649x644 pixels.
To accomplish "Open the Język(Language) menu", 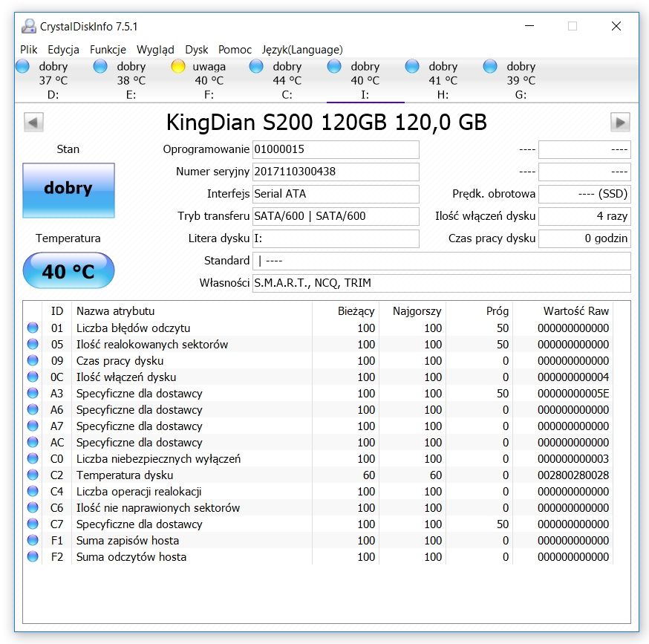I will tap(302, 50).
